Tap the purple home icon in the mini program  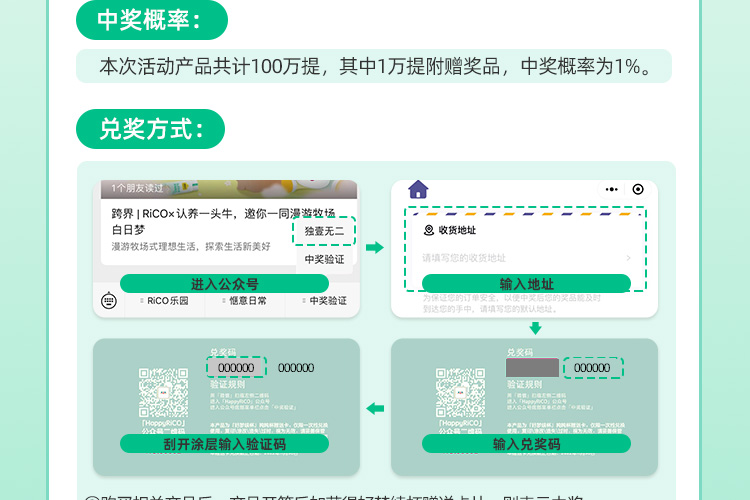418,189
